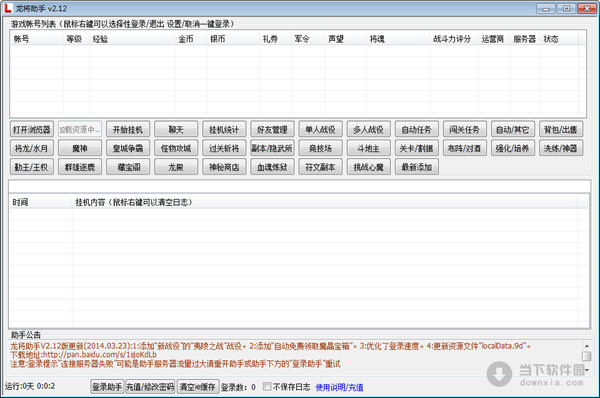The height and width of the screenshot is (398, 600).
Task: Click the 军令 column header
Action: click(x=308, y=39)
